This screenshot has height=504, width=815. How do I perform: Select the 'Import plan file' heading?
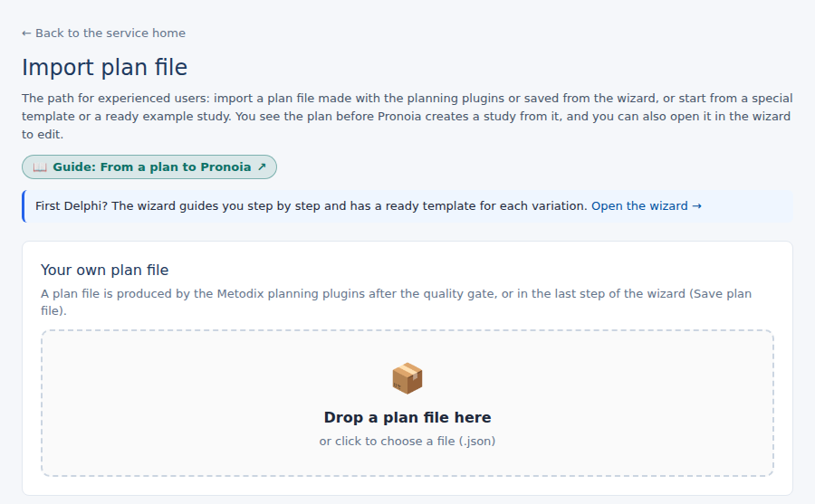coord(104,68)
